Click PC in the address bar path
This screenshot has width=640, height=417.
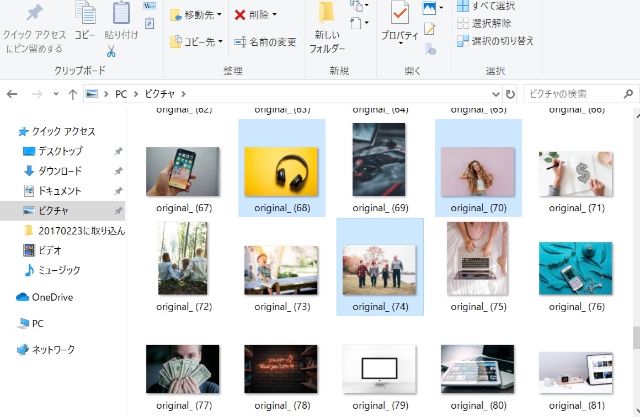[x=121, y=94]
